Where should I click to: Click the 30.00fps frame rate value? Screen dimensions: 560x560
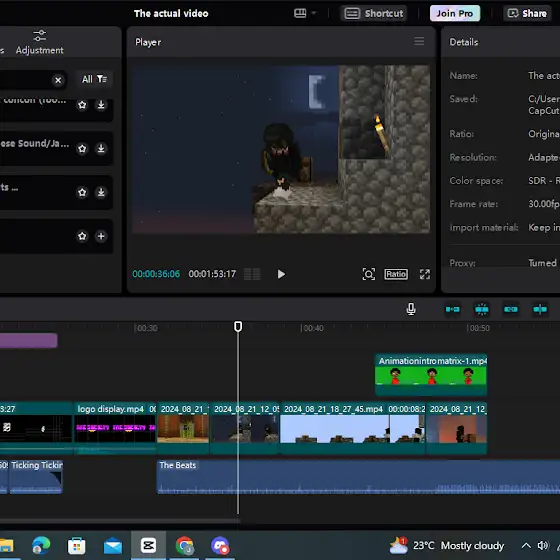tap(544, 204)
